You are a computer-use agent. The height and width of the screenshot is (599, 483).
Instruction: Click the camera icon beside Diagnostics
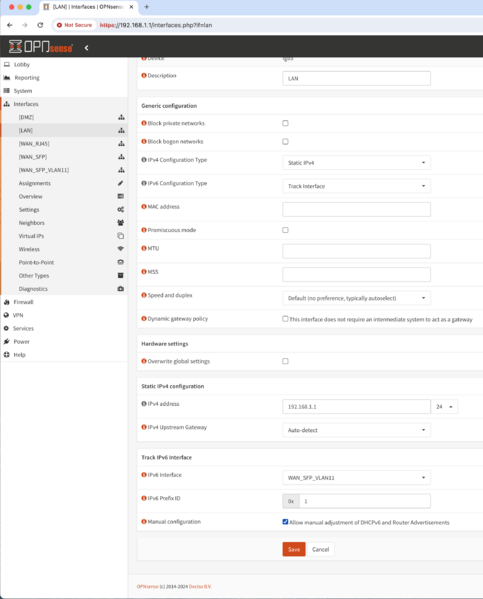121,288
